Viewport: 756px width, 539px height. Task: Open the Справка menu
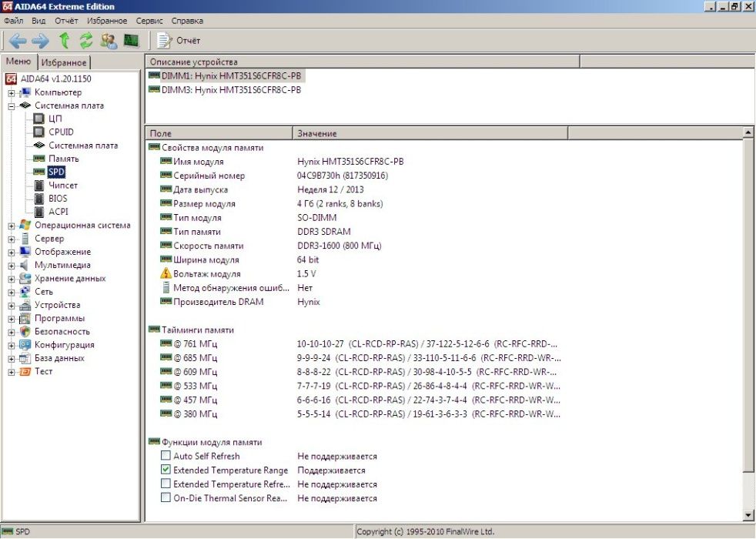pos(187,21)
